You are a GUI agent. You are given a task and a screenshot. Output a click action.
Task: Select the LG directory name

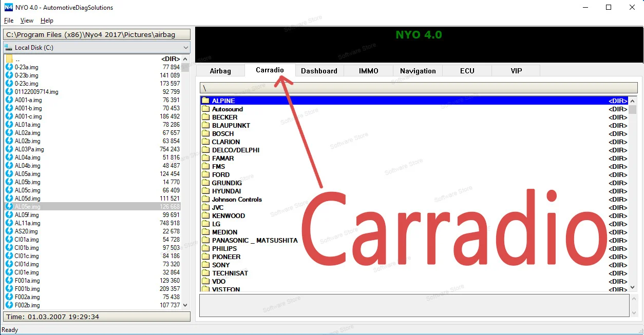[216, 224]
